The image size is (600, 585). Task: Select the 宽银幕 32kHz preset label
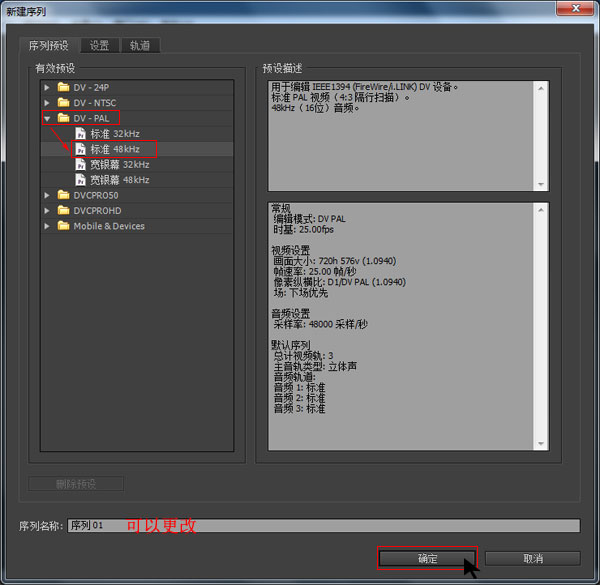tap(120, 165)
